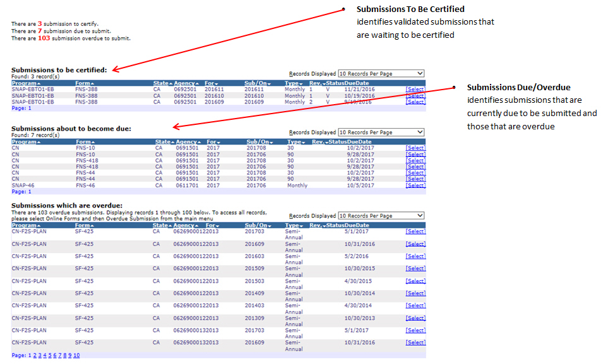Sort about-to-become-due table by For column

tap(213, 142)
